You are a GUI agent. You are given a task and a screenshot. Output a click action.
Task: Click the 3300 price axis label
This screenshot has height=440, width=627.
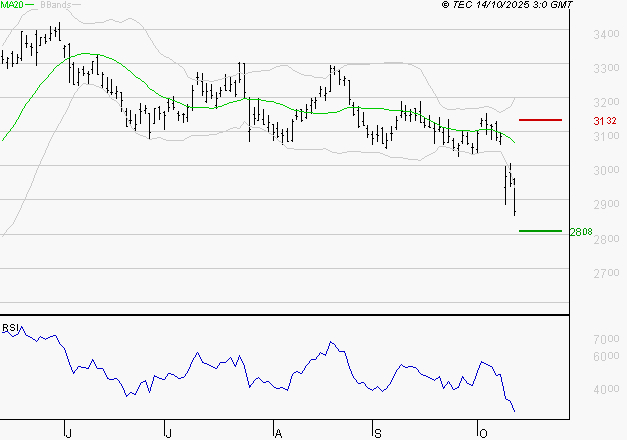606,68
